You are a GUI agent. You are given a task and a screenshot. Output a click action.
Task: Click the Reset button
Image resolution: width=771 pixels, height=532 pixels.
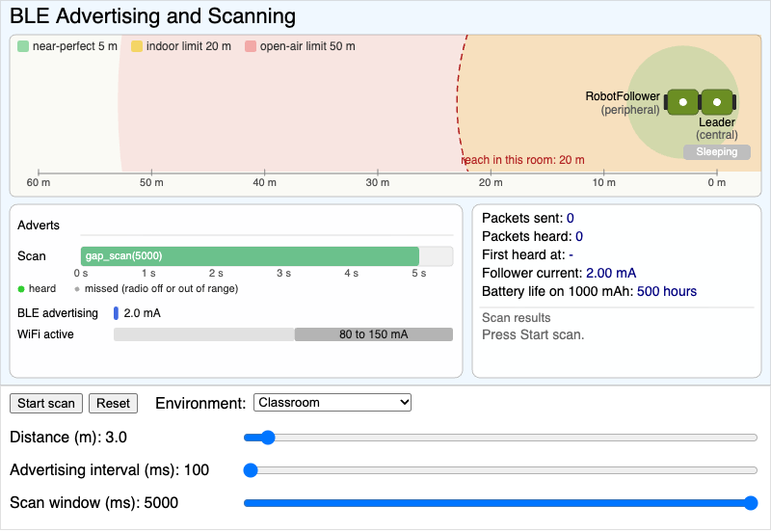[113, 403]
